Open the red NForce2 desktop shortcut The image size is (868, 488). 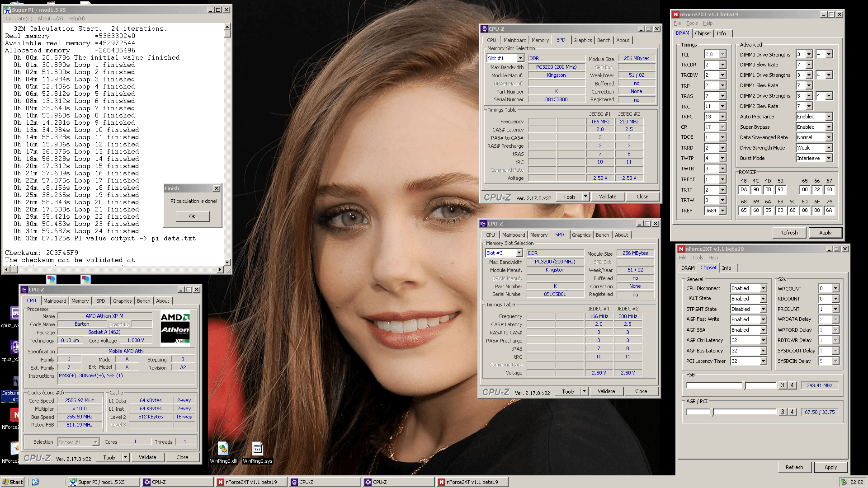(x=14, y=415)
